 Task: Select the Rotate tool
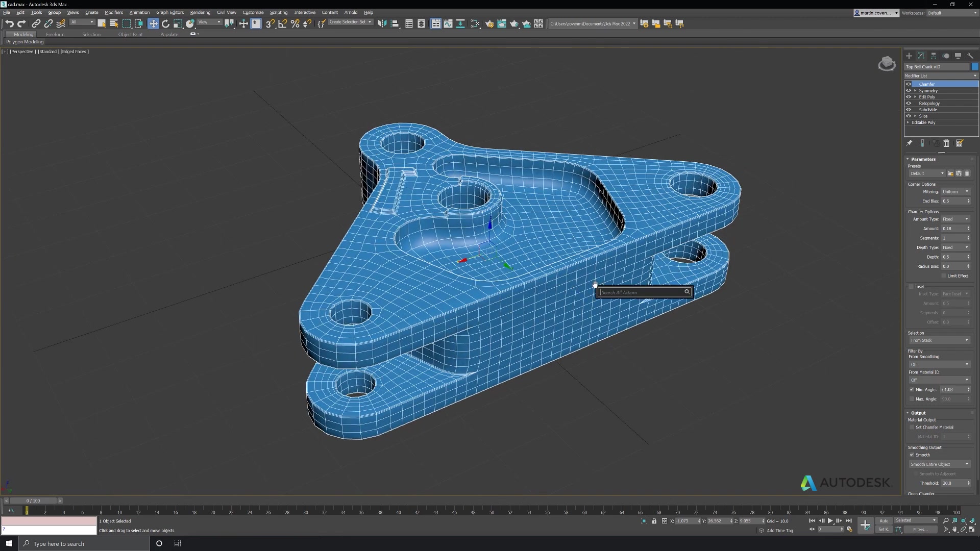coord(166,23)
